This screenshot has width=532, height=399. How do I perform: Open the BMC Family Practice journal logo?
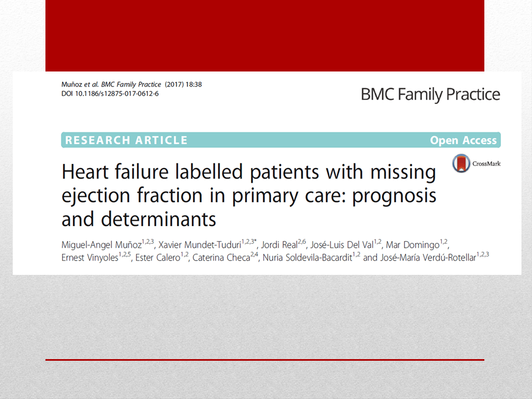coord(430,94)
